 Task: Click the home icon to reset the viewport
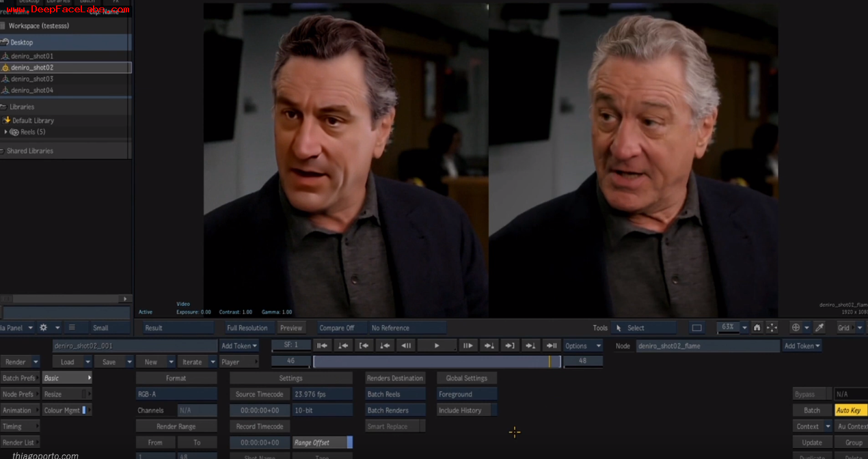pos(757,328)
